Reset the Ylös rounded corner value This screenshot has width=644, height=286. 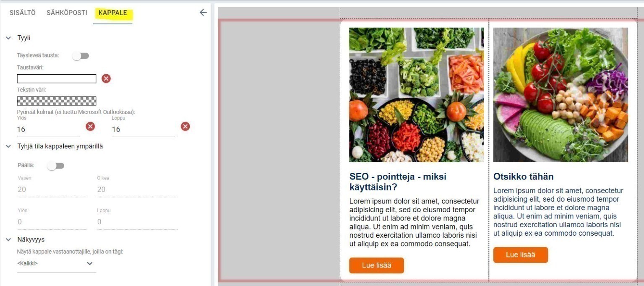(x=90, y=126)
